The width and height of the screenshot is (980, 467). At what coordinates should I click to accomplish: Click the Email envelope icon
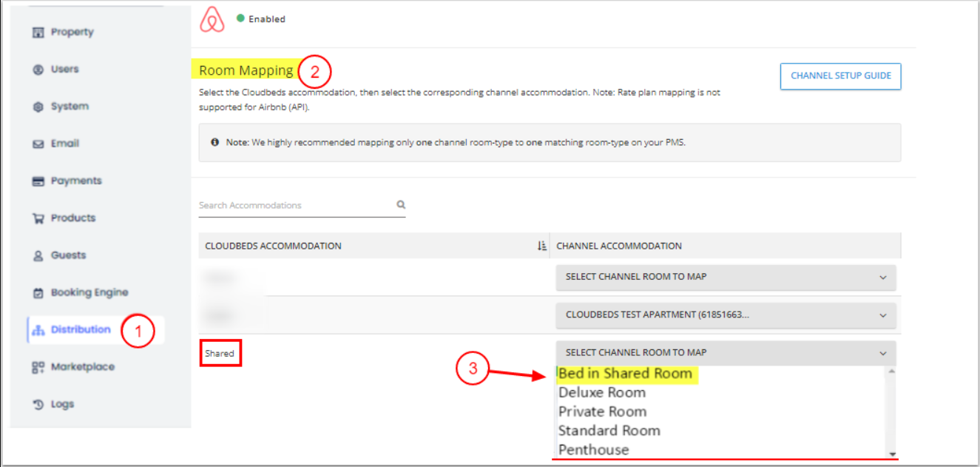[x=38, y=144]
